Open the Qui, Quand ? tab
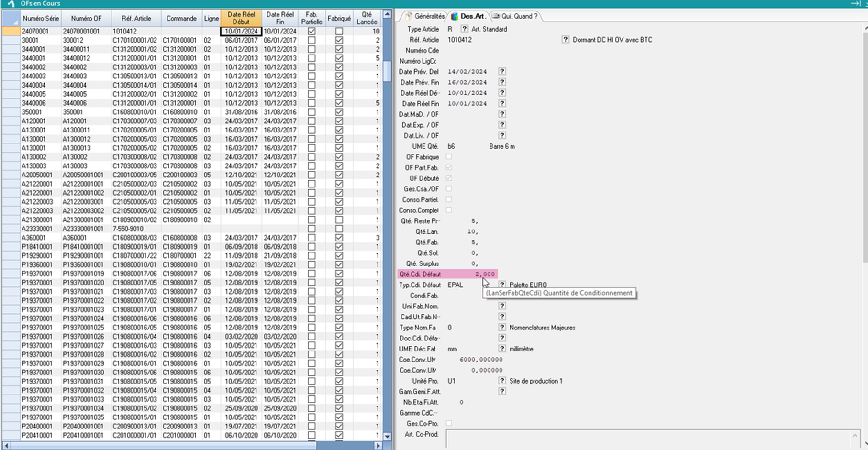 pos(516,16)
